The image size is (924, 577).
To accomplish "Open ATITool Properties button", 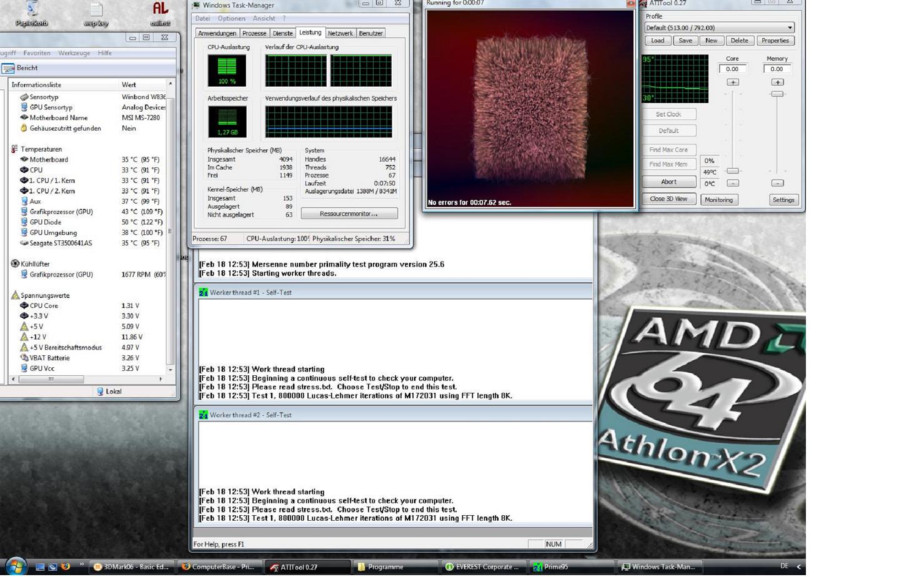I will click(x=775, y=41).
